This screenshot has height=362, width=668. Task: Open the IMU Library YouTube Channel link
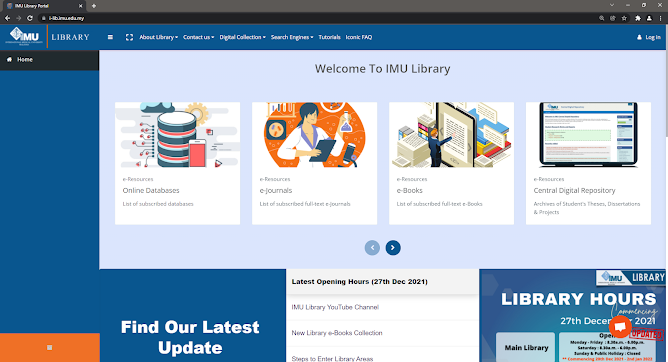tap(335, 307)
